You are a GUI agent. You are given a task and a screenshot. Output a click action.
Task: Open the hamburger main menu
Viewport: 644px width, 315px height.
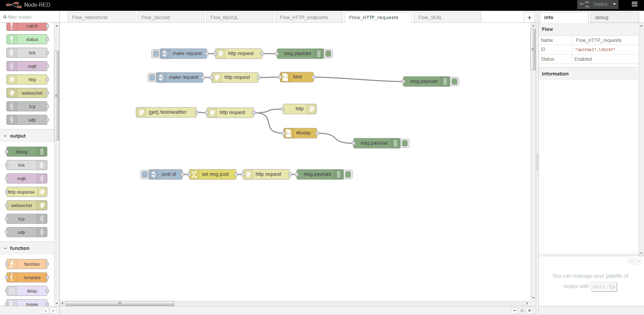634,4
